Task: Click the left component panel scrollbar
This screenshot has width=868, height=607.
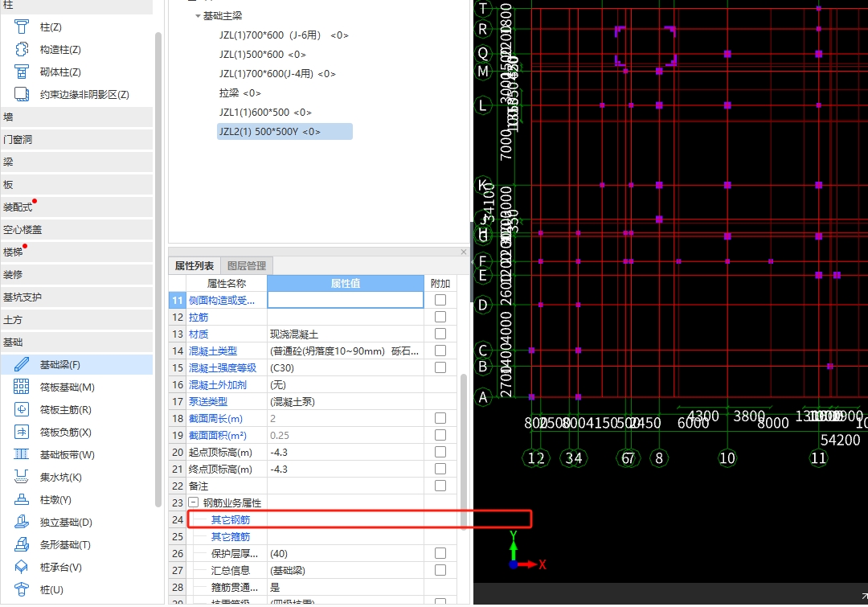Action: pyautogui.click(x=158, y=269)
